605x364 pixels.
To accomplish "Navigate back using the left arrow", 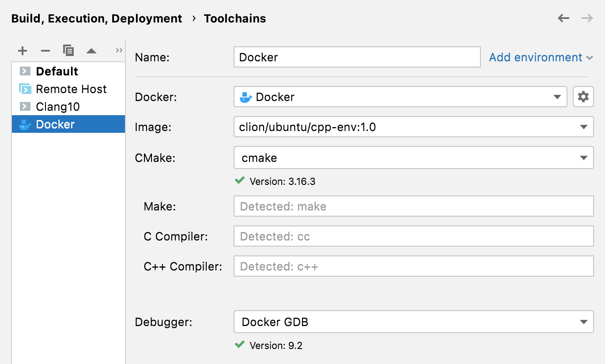I will coord(563,18).
